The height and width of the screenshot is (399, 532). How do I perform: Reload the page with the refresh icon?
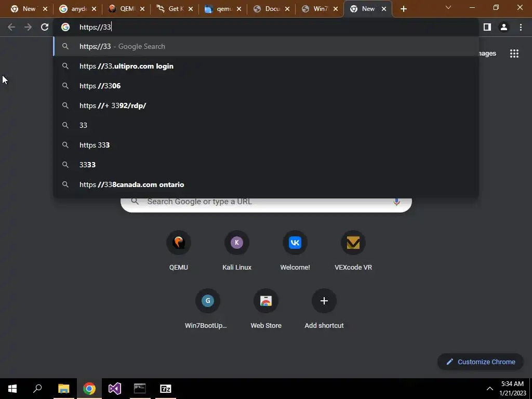click(x=45, y=27)
